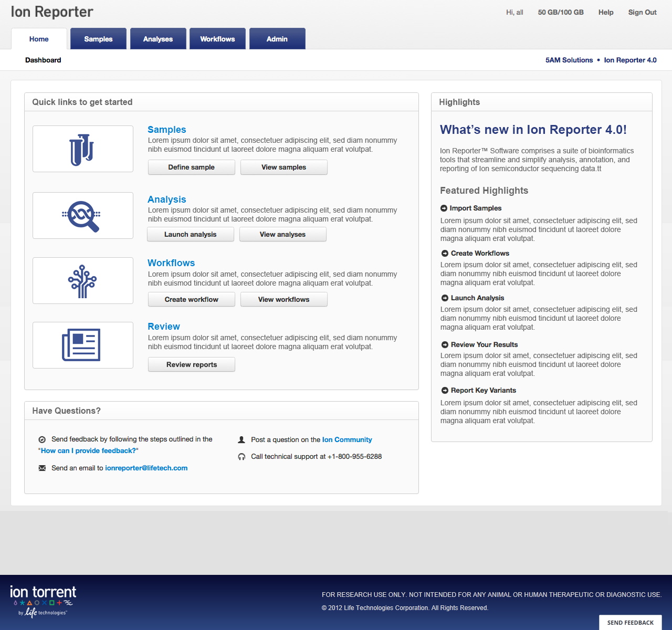Image resolution: width=672 pixels, height=630 pixels.
Task: Switch to the Analyses tab
Action: [158, 39]
